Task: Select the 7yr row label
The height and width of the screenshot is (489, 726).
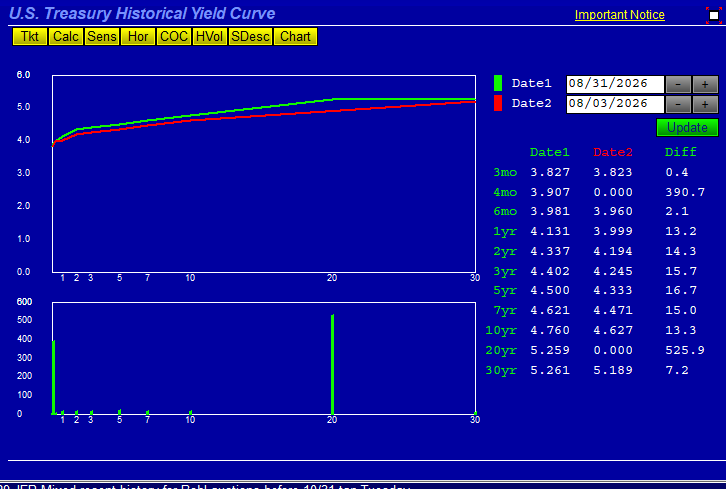Action: click(505, 310)
